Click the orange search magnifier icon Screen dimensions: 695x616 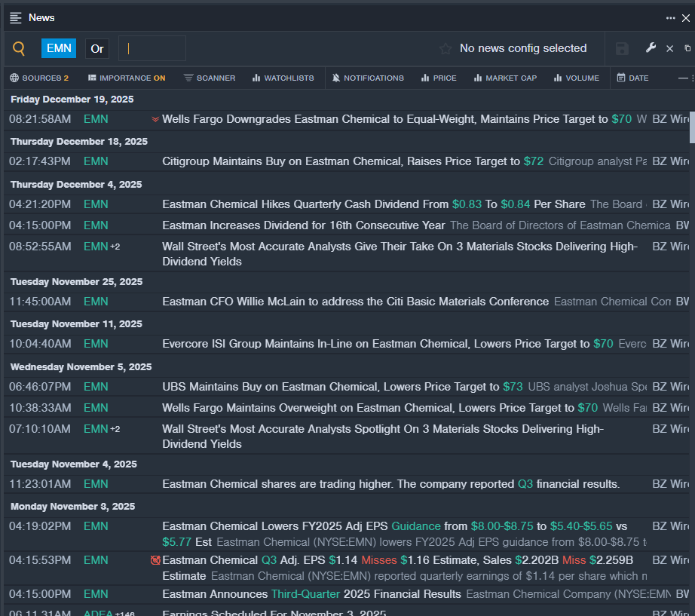[19, 48]
